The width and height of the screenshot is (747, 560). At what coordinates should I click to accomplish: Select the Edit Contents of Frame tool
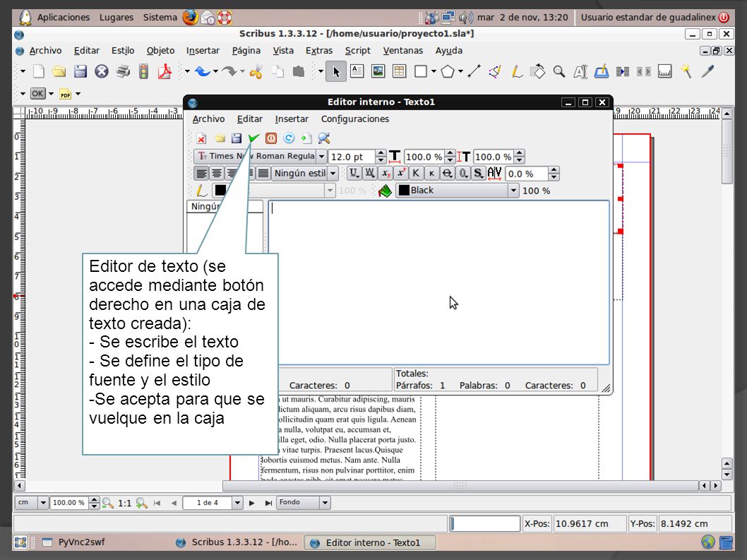(x=580, y=71)
